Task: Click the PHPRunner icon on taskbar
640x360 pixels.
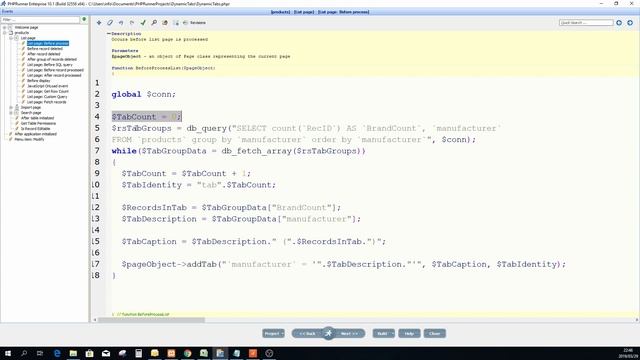Action: (220, 353)
